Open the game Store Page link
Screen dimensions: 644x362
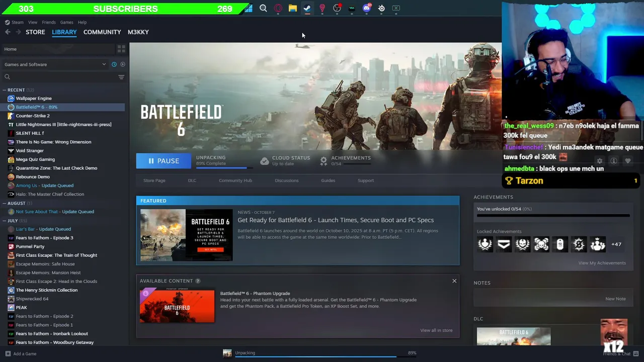coord(154,180)
